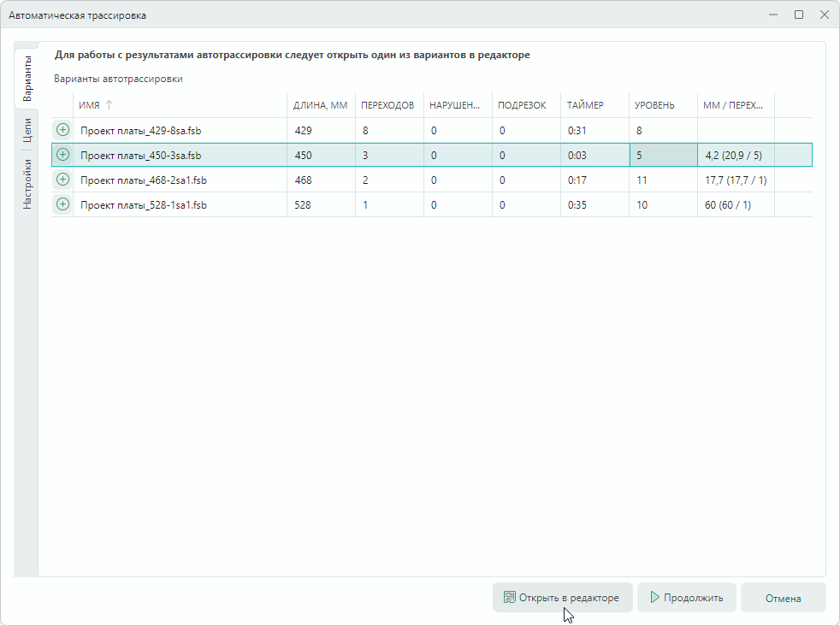
Task: Expand the Проект платы_429-8sa.fsb row plus icon
Action: 62,130
